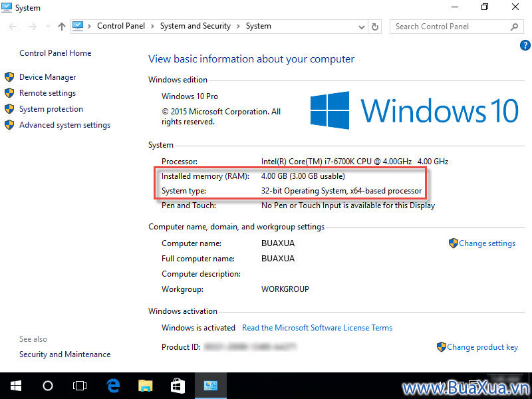The height and width of the screenshot is (399, 532).
Task: Click shield icon beside Device Manager
Action: [9, 77]
